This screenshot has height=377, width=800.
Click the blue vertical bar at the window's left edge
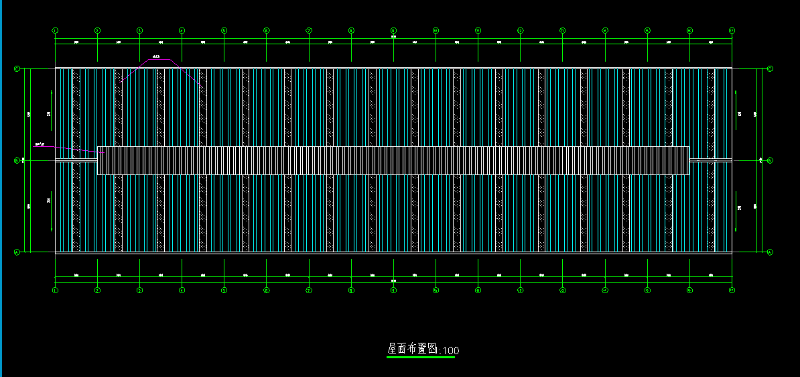pos(1,188)
